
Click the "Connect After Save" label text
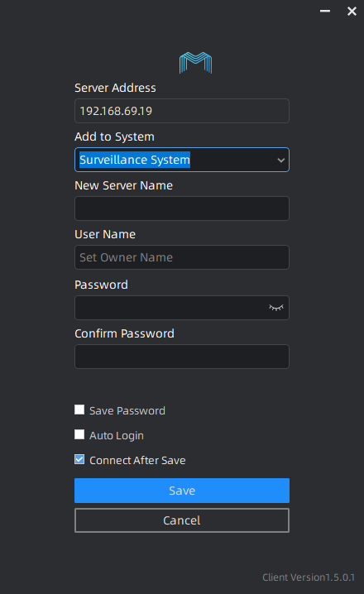pyautogui.click(x=137, y=460)
